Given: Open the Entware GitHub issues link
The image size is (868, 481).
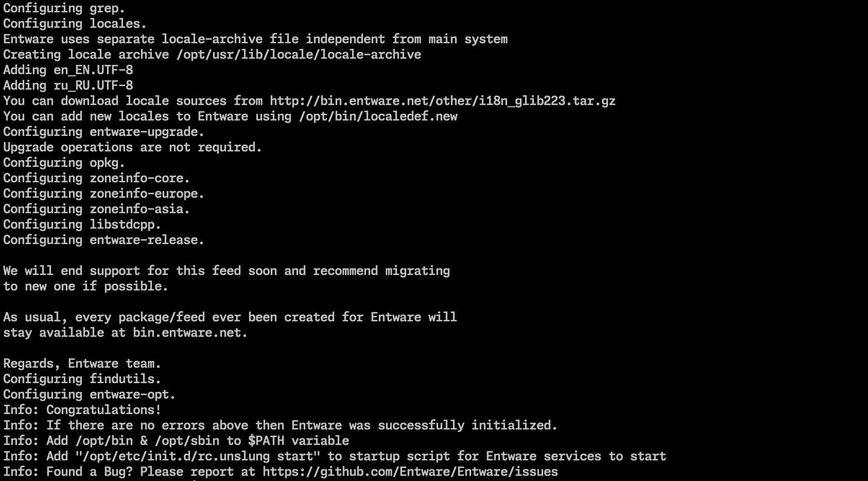Looking at the screenshot, I should pyautogui.click(x=410, y=472).
